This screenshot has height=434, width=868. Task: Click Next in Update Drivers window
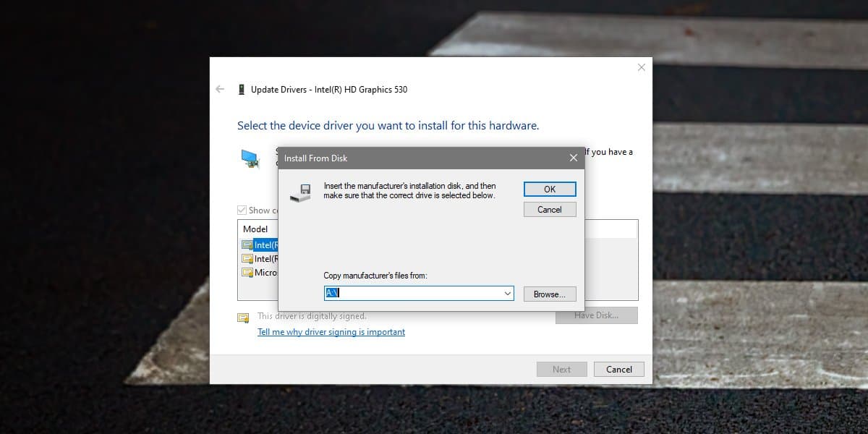pyautogui.click(x=561, y=369)
